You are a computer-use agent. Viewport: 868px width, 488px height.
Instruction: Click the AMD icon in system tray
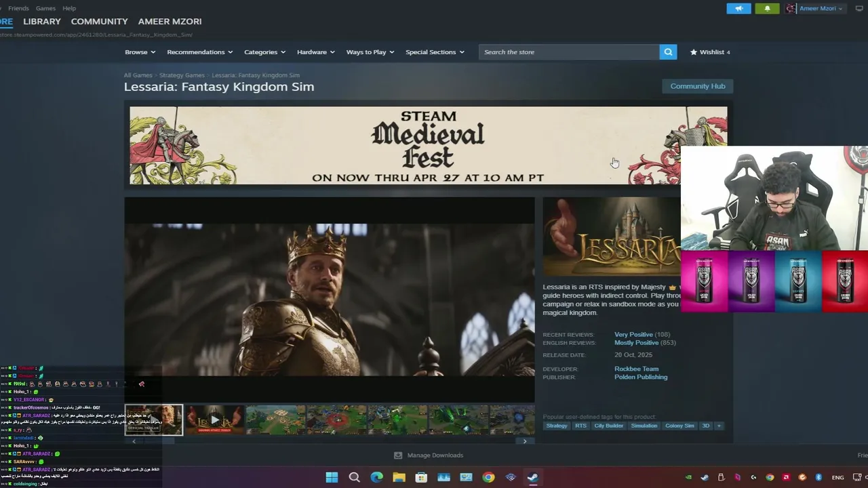click(x=786, y=477)
